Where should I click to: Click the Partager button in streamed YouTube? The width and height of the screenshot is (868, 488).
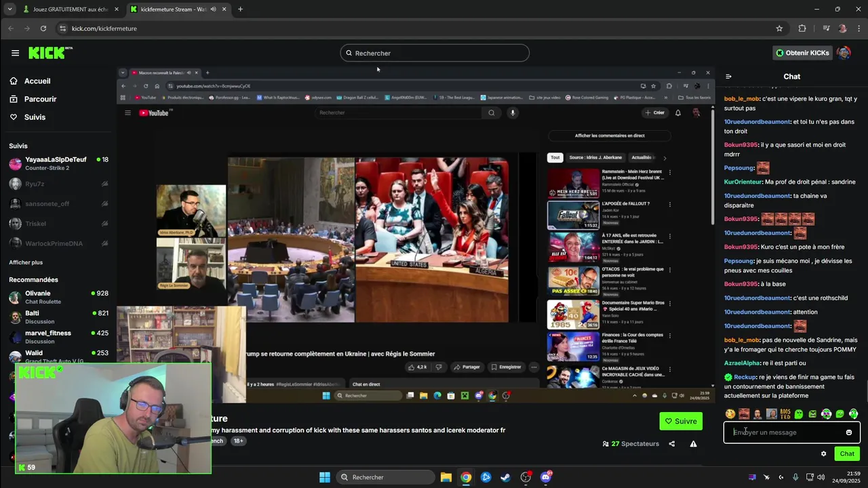pos(467,367)
